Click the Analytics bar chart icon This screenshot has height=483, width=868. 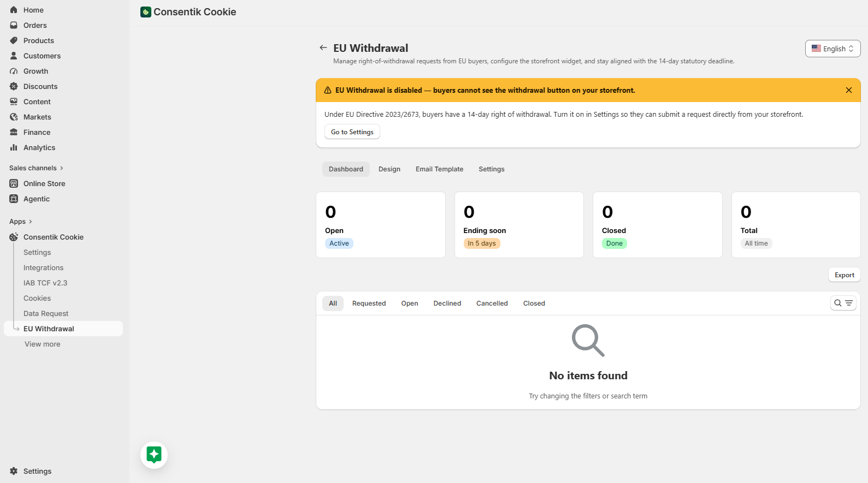pyautogui.click(x=14, y=147)
